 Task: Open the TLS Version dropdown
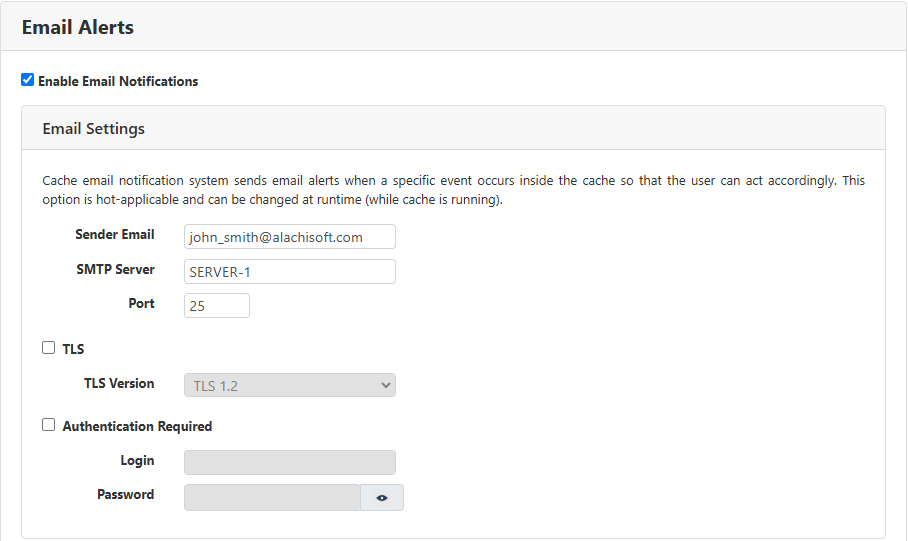click(290, 385)
